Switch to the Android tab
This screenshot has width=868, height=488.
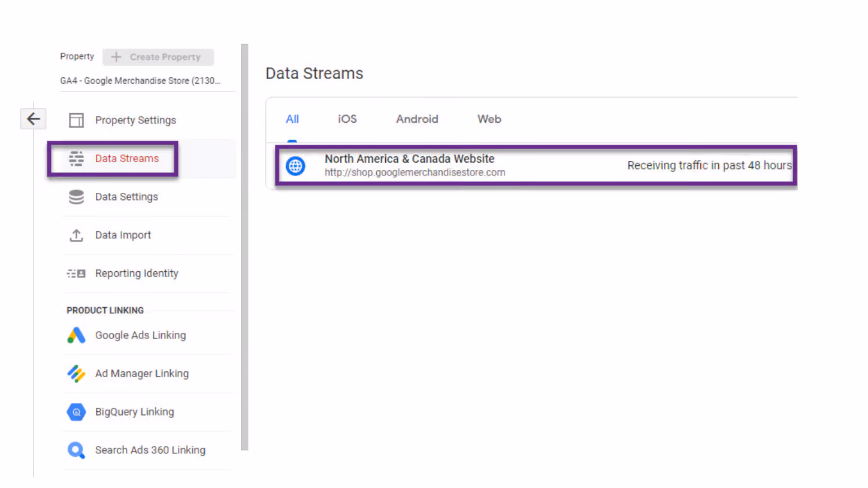[x=417, y=119]
